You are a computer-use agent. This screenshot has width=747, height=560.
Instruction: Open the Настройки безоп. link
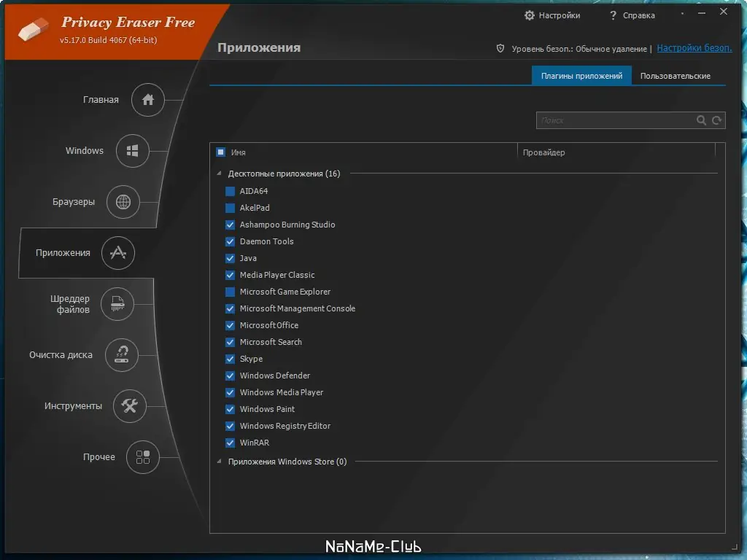point(694,48)
